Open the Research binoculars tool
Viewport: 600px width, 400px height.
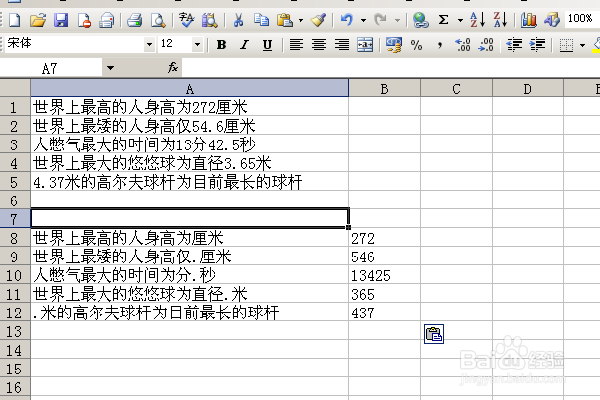pyautogui.click(x=210, y=20)
